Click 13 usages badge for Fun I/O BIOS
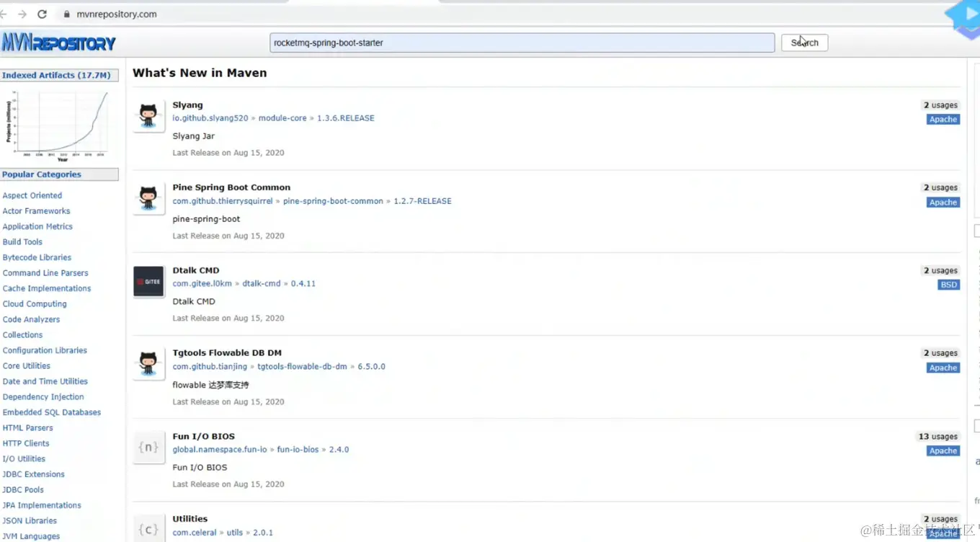Image resolution: width=980 pixels, height=542 pixels. tap(937, 437)
